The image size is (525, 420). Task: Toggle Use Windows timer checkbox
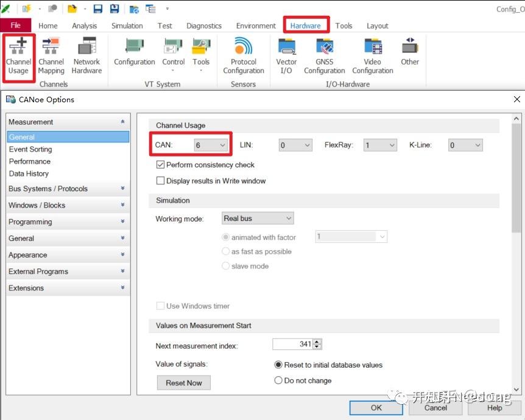(160, 306)
